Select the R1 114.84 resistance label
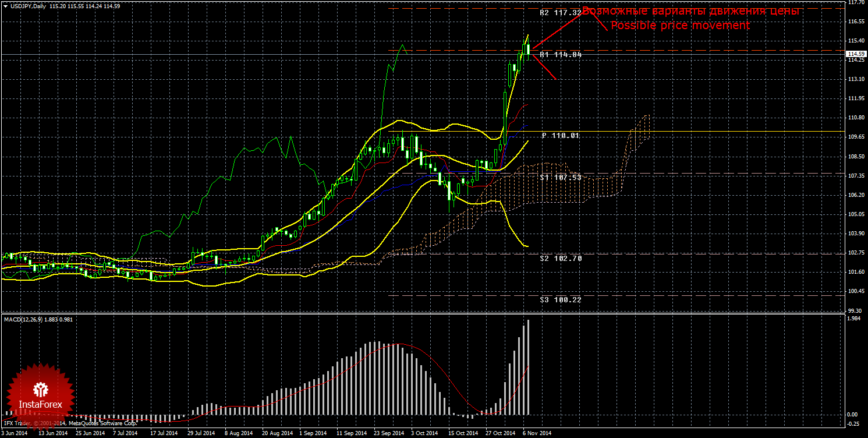868x438 pixels. [561, 54]
